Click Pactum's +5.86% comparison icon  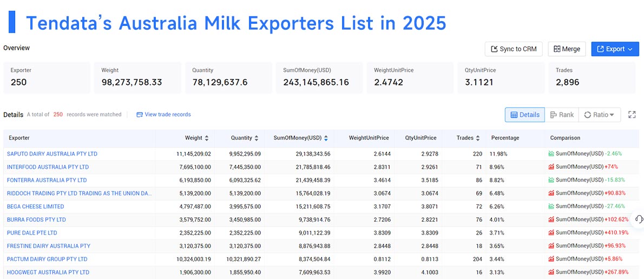click(x=551, y=259)
